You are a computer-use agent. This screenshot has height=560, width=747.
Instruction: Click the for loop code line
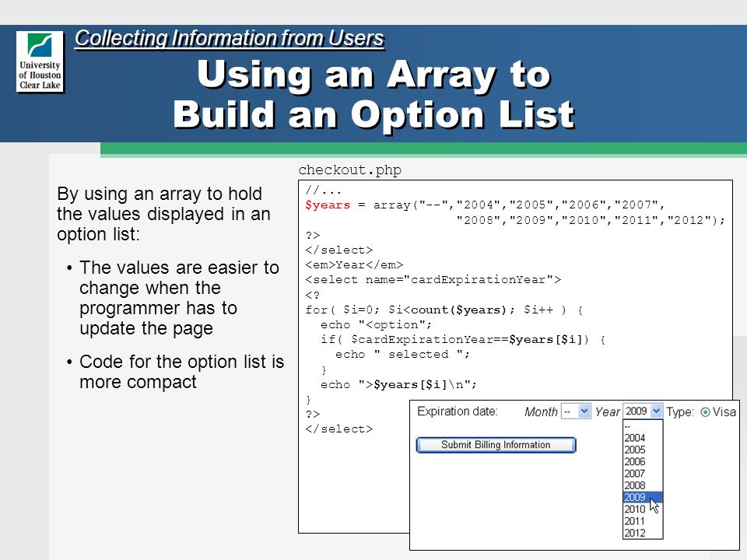tap(444, 310)
